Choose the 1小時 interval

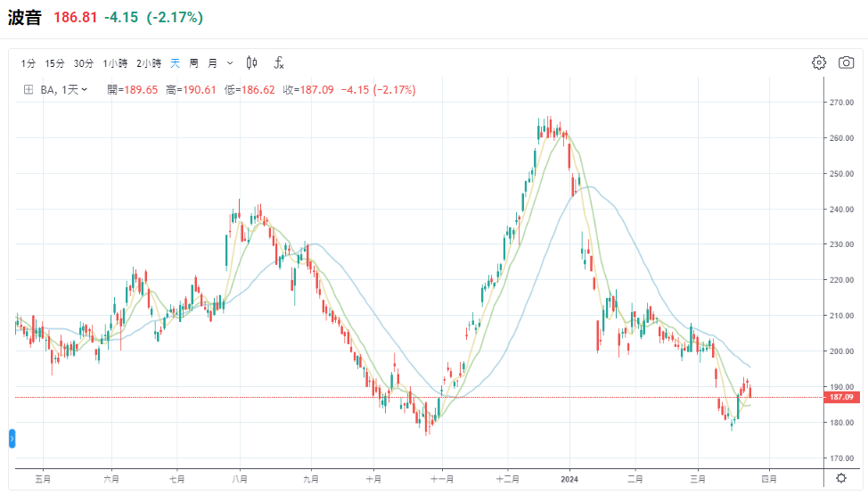(x=115, y=63)
